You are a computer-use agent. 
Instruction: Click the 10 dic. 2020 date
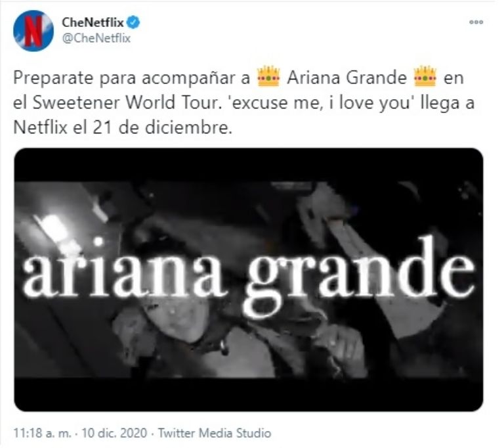pos(114,433)
